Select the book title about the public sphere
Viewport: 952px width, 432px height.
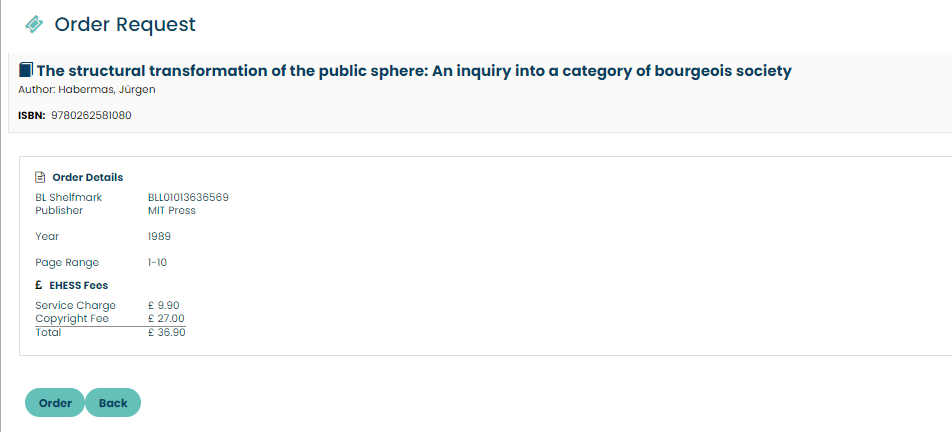click(x=414, y=71)
